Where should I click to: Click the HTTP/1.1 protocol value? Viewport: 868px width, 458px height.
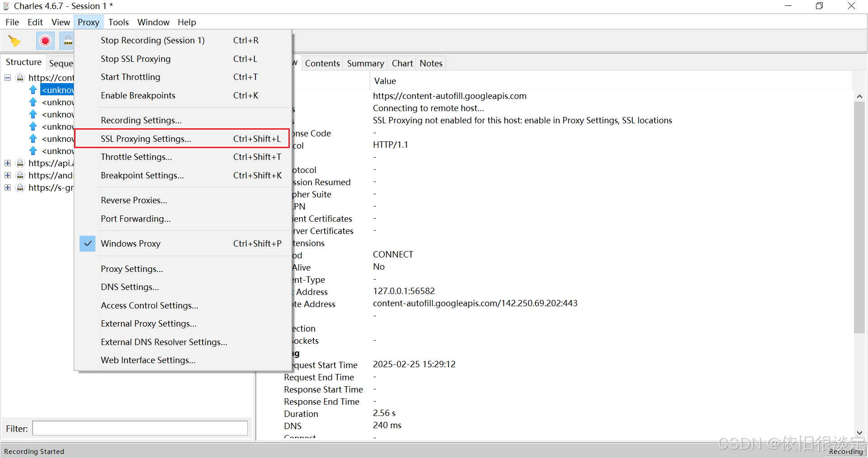pyautogui.click(x=391, y=145)
